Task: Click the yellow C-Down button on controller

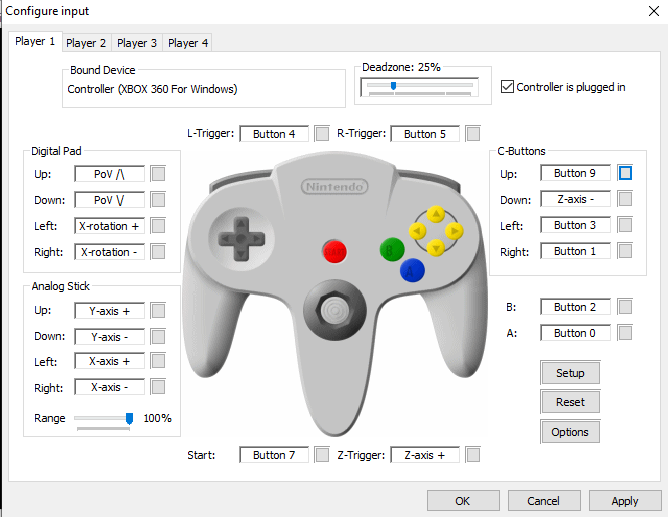Action: (436, 247)
